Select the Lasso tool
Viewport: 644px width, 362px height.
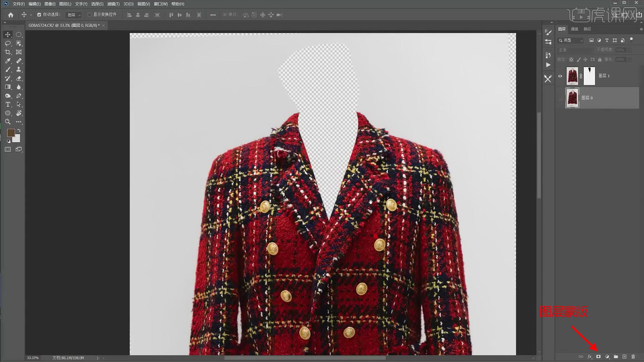8,43
